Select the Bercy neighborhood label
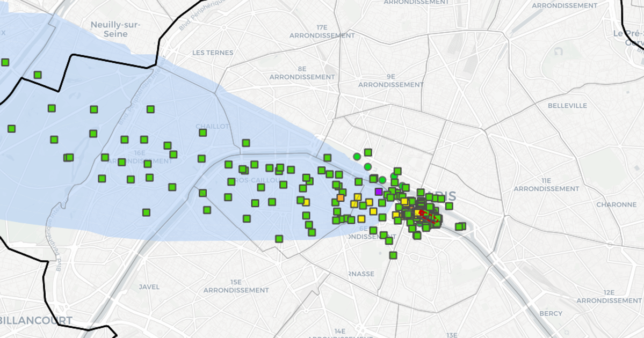Viewport: 644px width, 338px height. pyautogui.click(x=551, y=313)
